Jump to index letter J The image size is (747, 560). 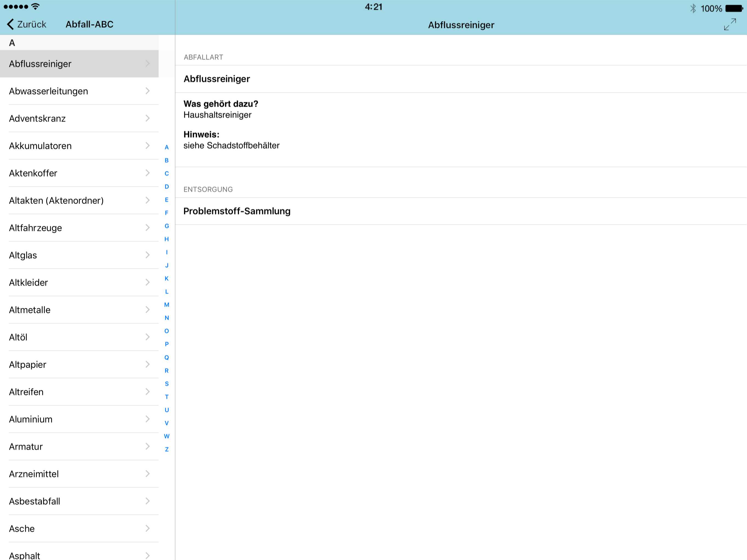click(167, 266)
